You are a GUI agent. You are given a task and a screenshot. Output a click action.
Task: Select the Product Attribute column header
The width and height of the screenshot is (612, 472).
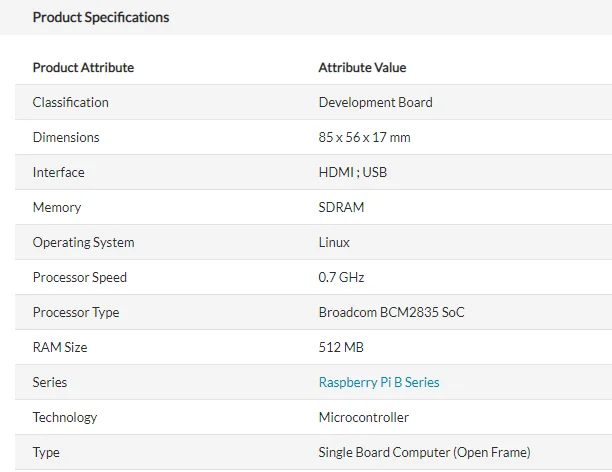pyautogui.click(x=83, y=67)
